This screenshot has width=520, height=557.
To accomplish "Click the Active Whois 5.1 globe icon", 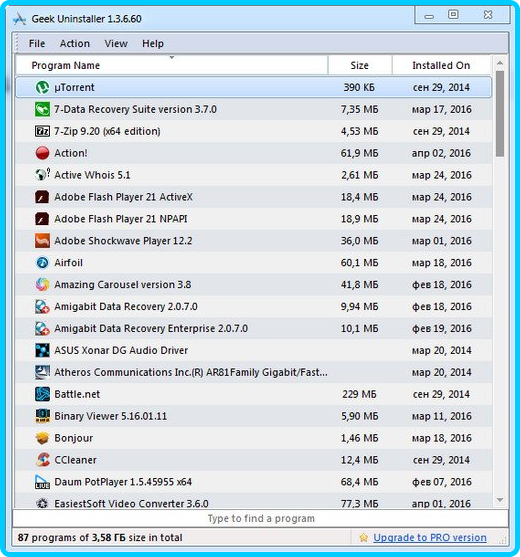I will pos(42,175).
